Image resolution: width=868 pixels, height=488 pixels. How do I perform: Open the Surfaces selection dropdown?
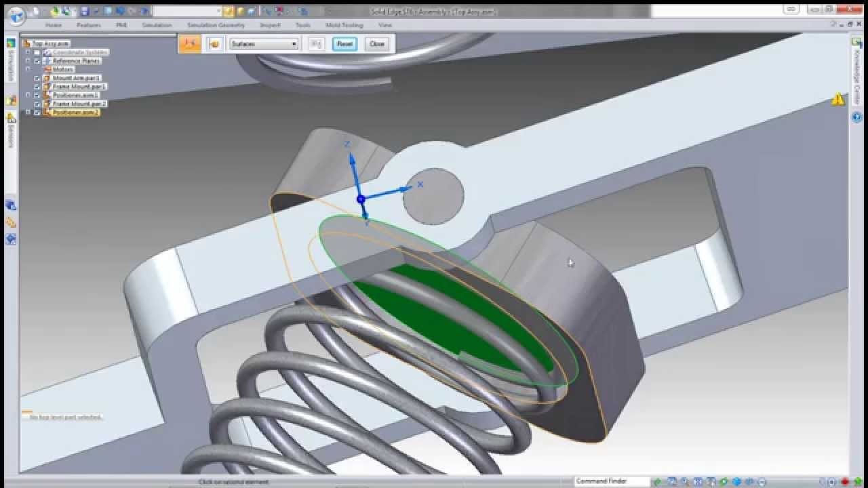pos(264,44)
